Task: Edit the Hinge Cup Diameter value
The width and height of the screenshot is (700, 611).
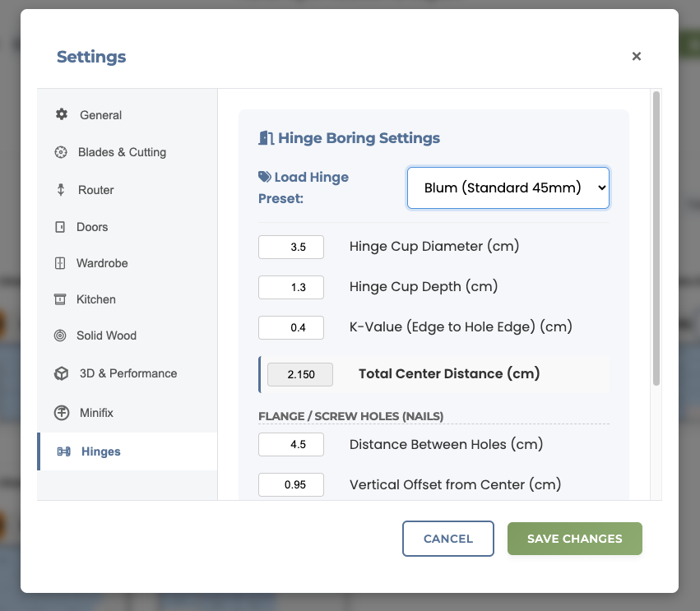Action: pyautogui.click(x=291, y=247)
